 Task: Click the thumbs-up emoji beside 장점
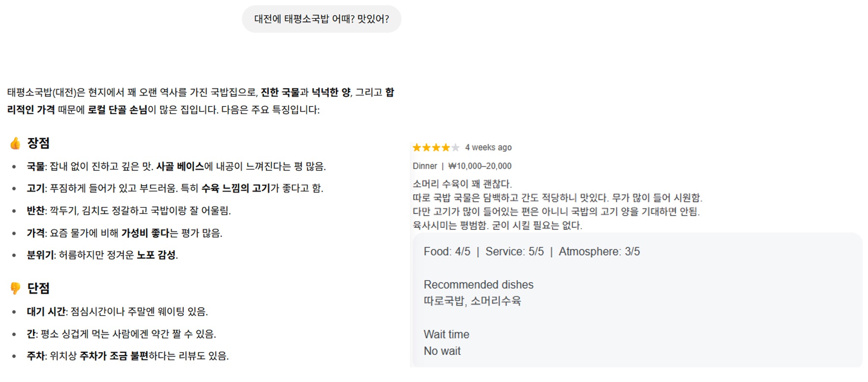point(15,143)
